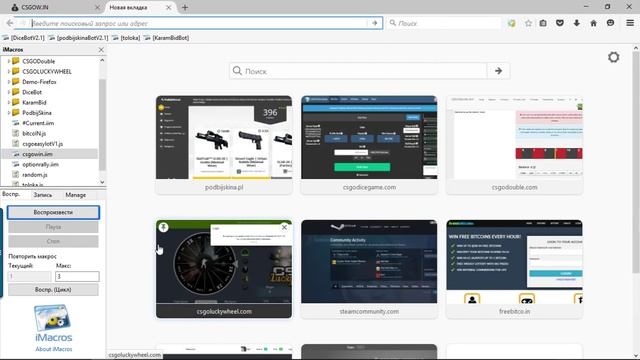
Task: Click the green shield extension icon
Action: coord(511,23)
